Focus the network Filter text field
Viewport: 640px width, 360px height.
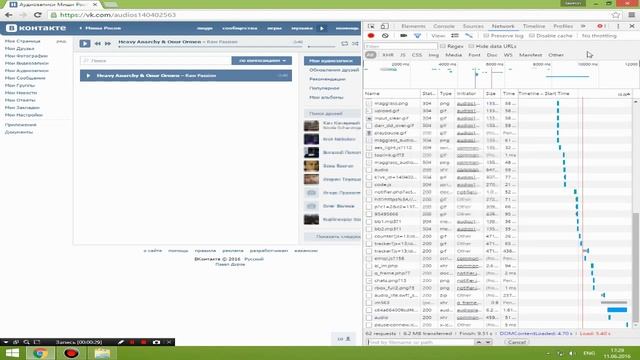point(401,46)
